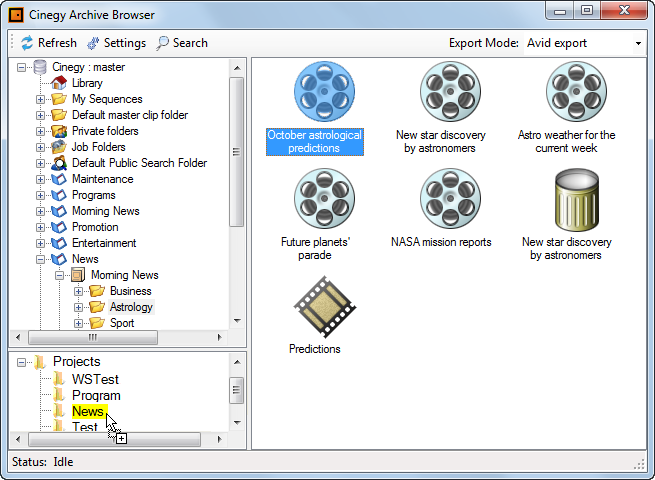The width and height of the screenshot is (655, 480).
Task: Click the Business folder label
Action: pyautogui.click(x=131, y=291)
